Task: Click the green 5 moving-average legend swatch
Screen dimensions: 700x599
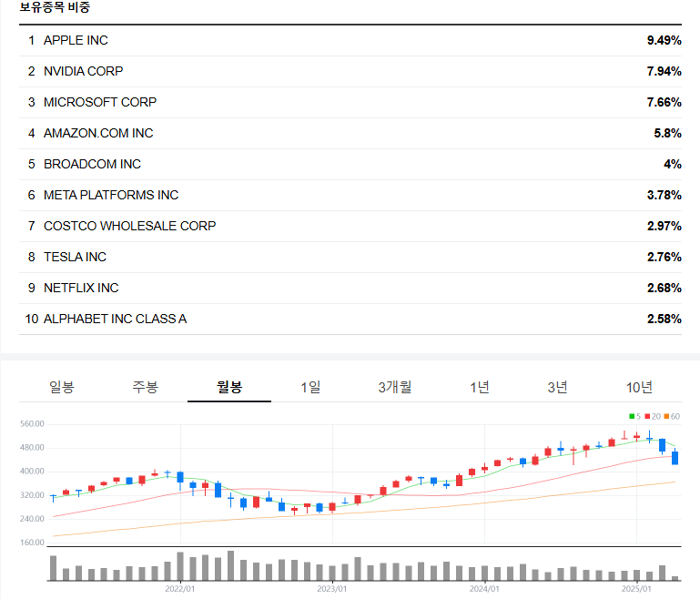Action: click(632, 416)
